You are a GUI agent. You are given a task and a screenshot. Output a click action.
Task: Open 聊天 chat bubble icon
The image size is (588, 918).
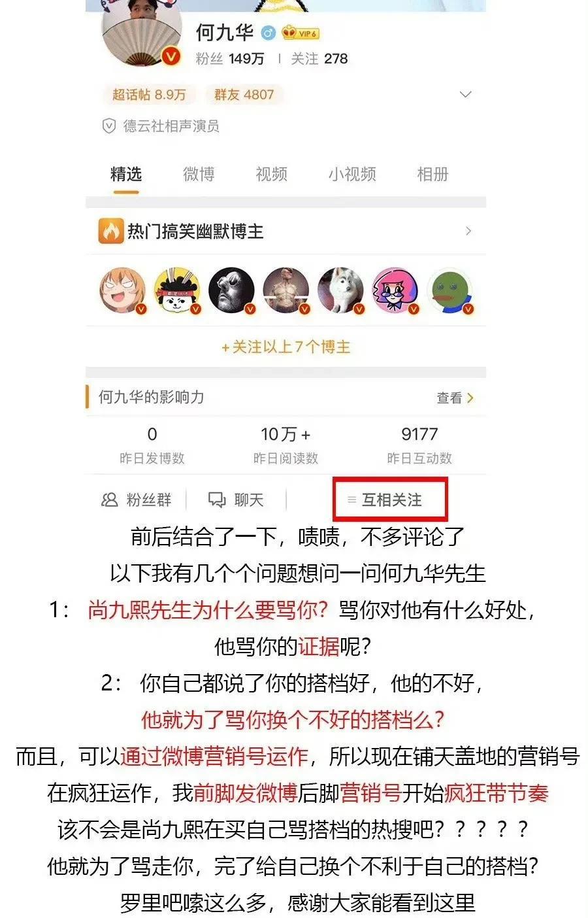pyautogui.click(x=217, y=500)
